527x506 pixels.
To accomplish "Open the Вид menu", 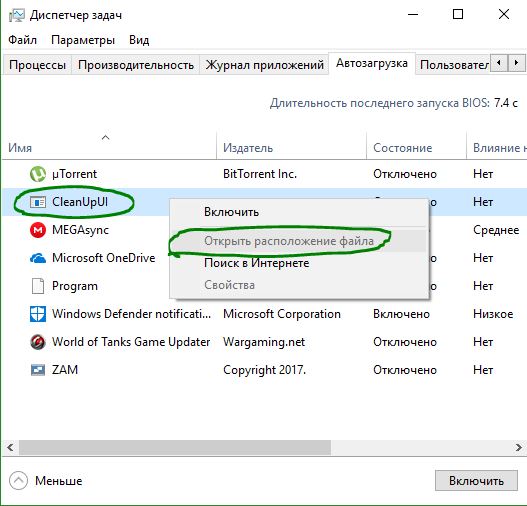I will (139, 40).
